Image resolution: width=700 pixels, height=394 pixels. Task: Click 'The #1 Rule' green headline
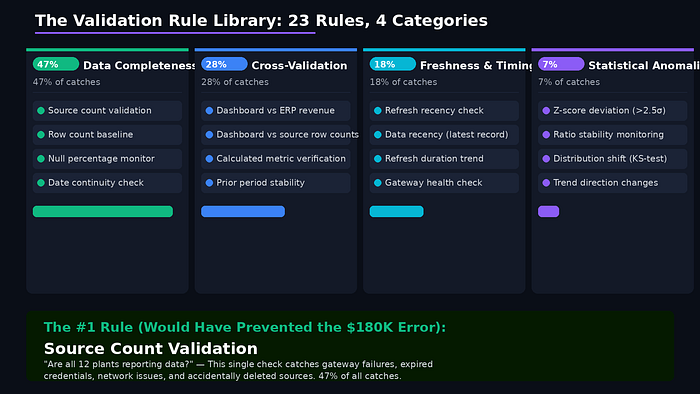coord(245,328)
